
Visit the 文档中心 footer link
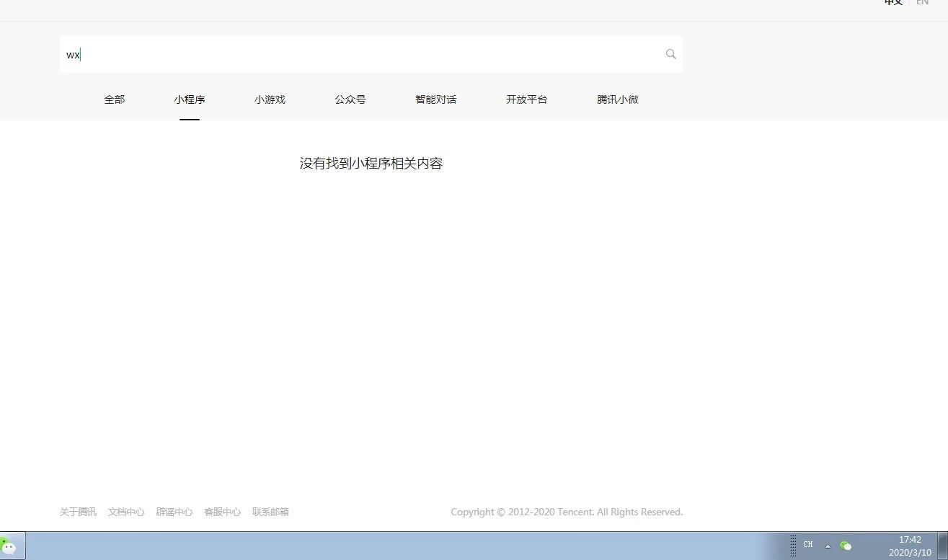(x=126, y=512)
